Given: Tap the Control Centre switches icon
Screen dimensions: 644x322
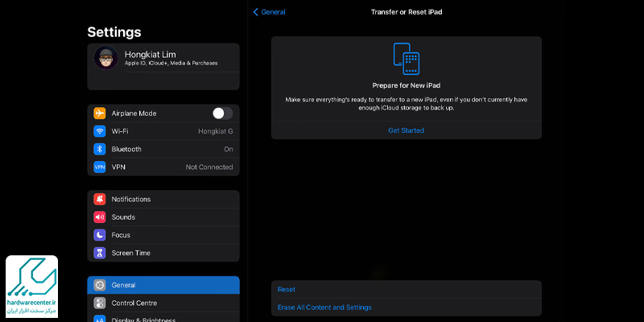Looking at the screenshot, I should click(x=99, y=303).
